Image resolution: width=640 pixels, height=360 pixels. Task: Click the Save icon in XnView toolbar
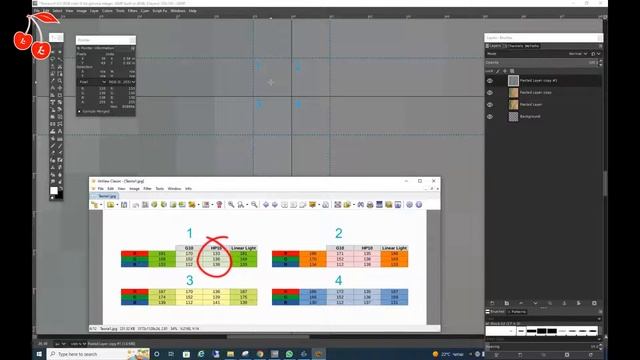coord(124,204)
